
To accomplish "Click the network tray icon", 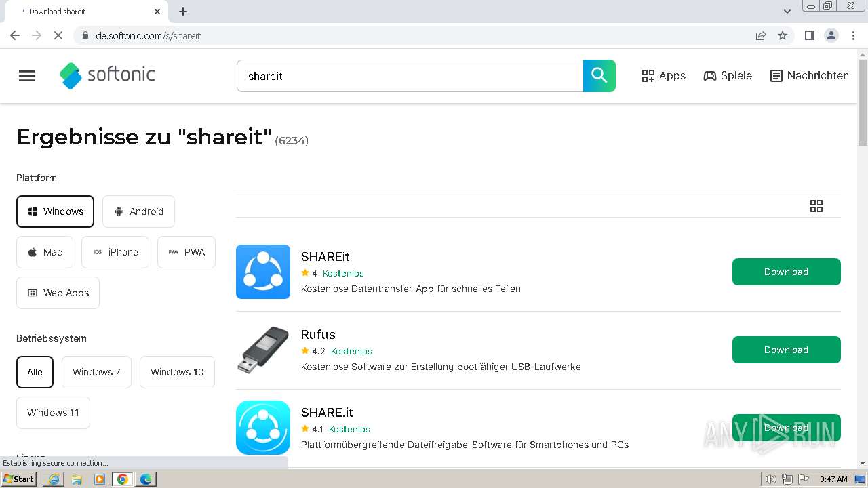I will coord(787,479).
